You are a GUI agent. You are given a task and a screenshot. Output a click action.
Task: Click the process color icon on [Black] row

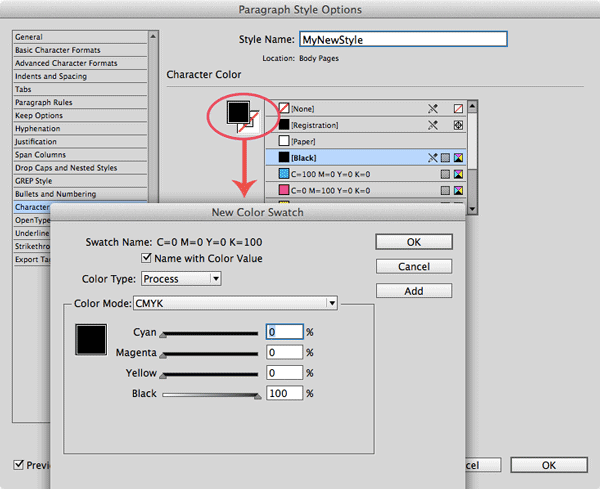point(445,158)
